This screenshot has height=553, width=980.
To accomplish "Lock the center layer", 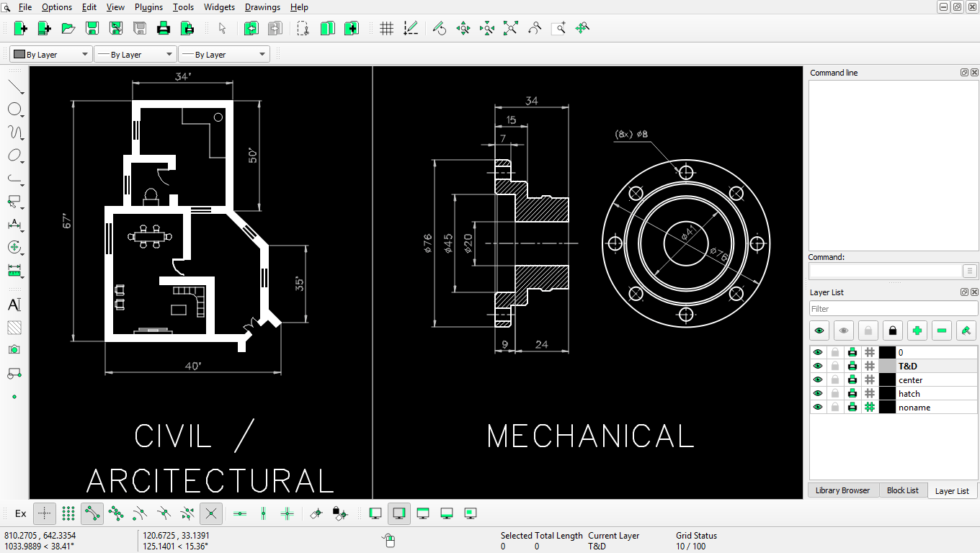I will pos(835,379).
